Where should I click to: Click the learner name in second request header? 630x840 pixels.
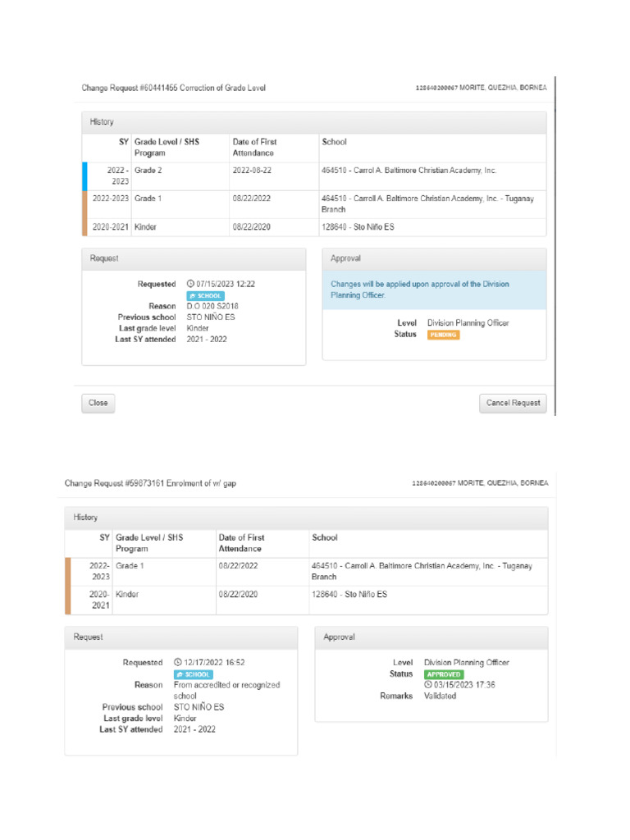(503, 482)
